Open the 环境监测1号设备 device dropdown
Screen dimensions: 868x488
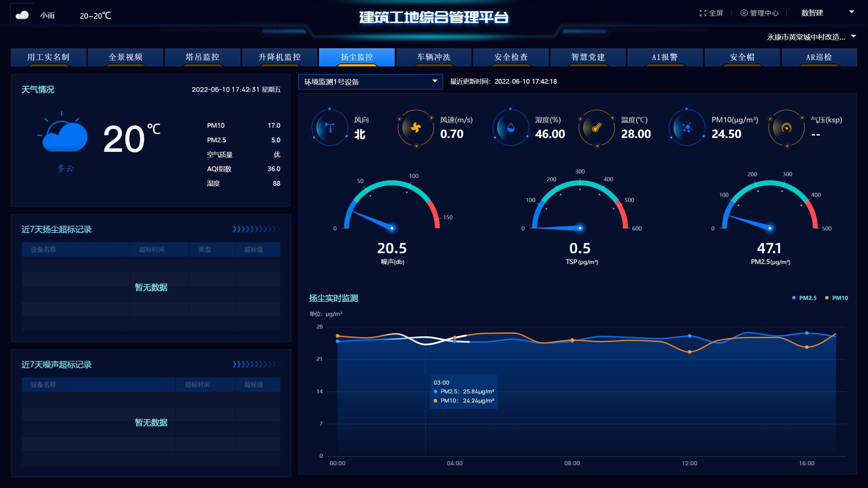[370, 82]
